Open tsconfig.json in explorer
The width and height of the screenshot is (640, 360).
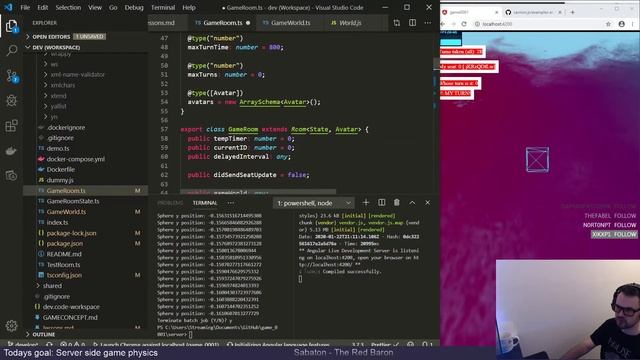pyautogui.click(x=64, y=275)
